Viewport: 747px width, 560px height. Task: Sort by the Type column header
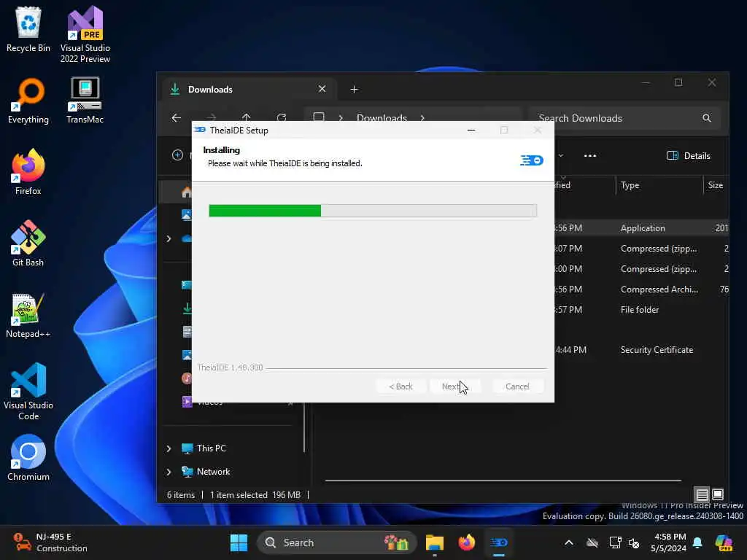point(659,185)
